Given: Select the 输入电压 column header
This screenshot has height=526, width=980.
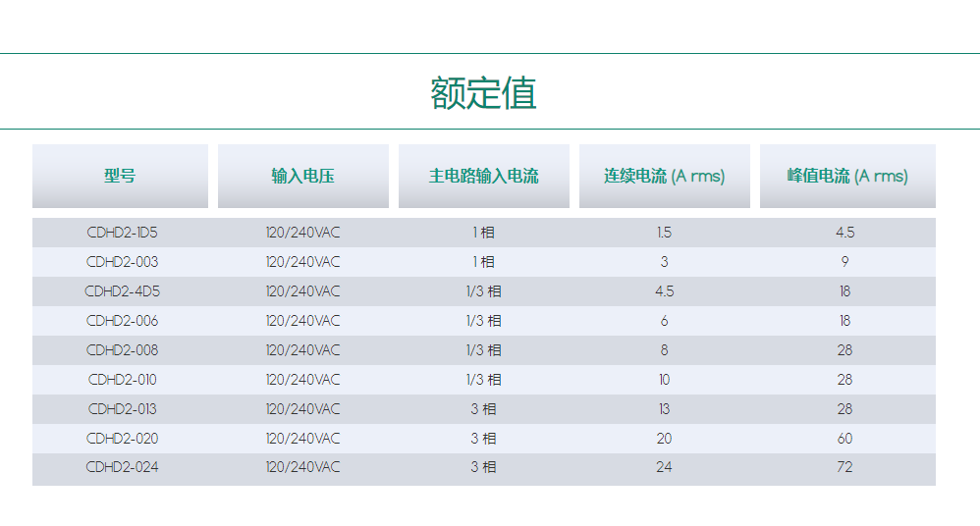Looking at the screenshot, I should pos(302,177).
